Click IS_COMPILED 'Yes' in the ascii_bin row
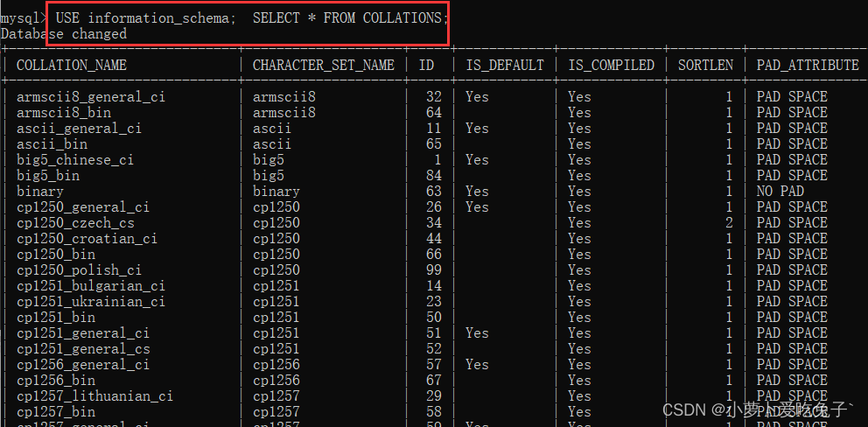868x427 pixels. click(579, 144)
